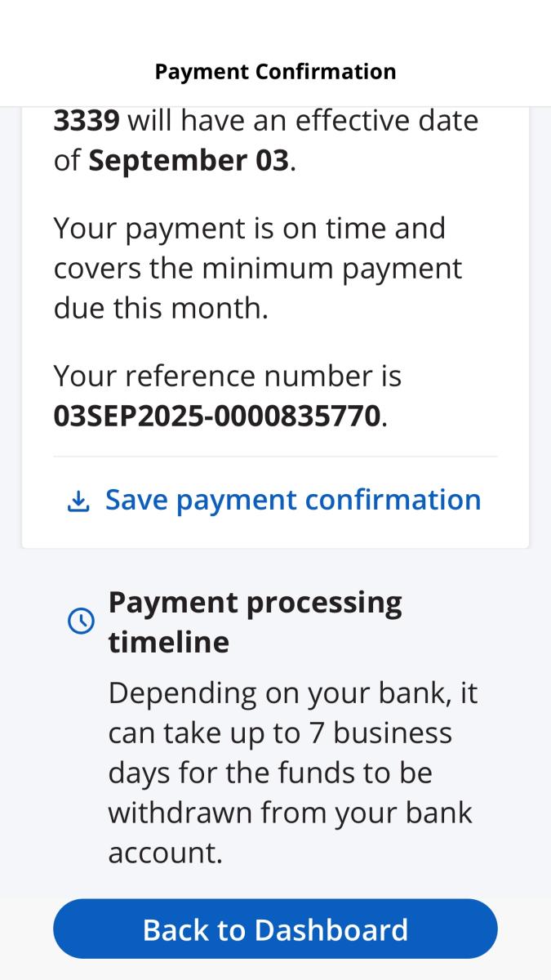The width and height of the screenshot is (551, 980).
Task: Select the reference number 03SEP2025-0000835770
Action: [216, 416]
